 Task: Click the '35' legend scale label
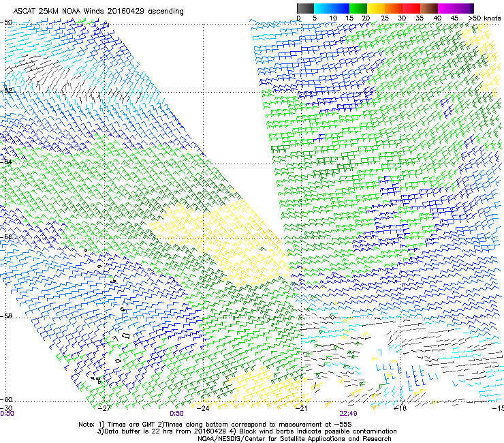click(x=420, y=18)
